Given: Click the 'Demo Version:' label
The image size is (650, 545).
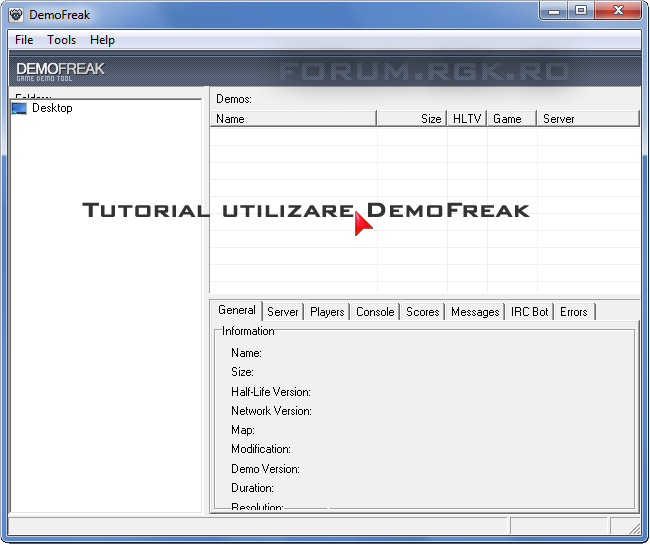Looking at the screenshot, I should pos(265,469).
